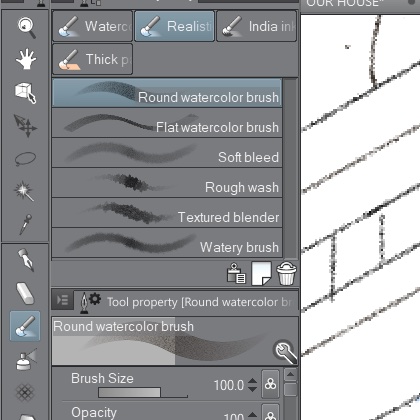Image resolution: width=420 pixels, height=420 pixels.
Task: Click the Round watercolor brush stroke preview
Action: tap(175, 341)
